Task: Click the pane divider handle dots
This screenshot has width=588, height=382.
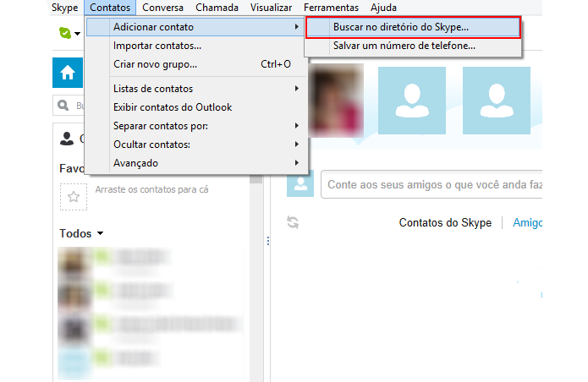Action: point(268,241)
